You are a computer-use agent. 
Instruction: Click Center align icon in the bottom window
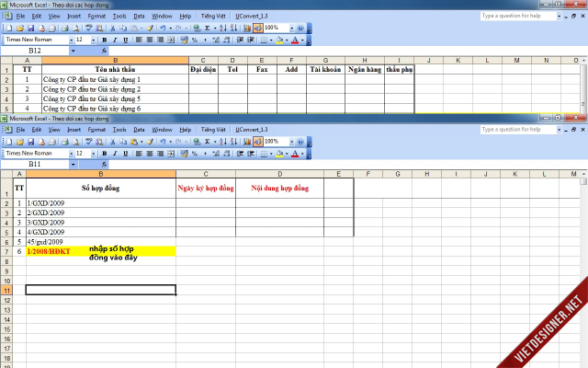(149, 154)
